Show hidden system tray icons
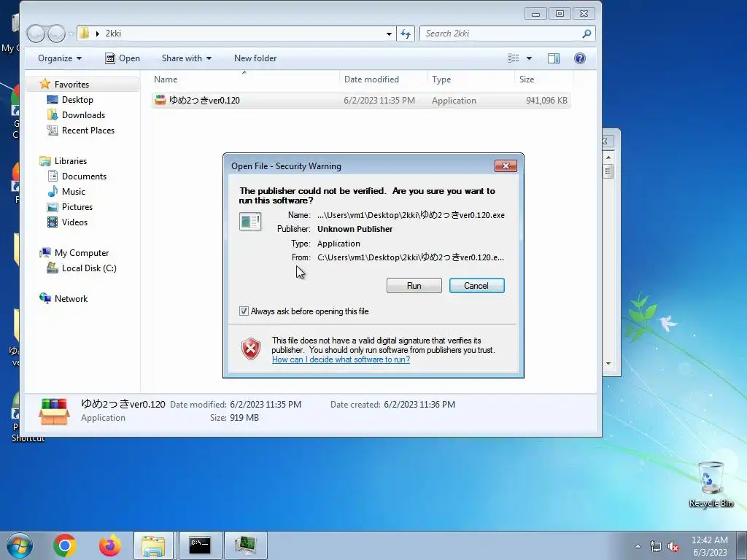The width and height of the screenshot is (747, 560). coord(638,546)
